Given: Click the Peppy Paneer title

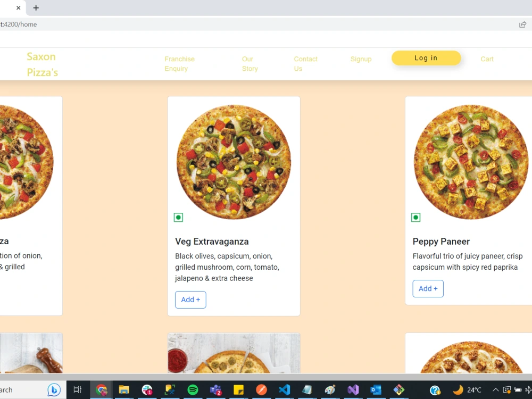Looking at the screenshot, I should 441,242.
